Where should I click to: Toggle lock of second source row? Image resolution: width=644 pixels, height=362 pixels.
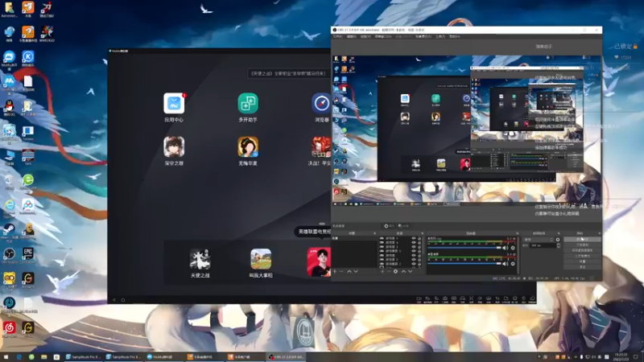(419, 243)
